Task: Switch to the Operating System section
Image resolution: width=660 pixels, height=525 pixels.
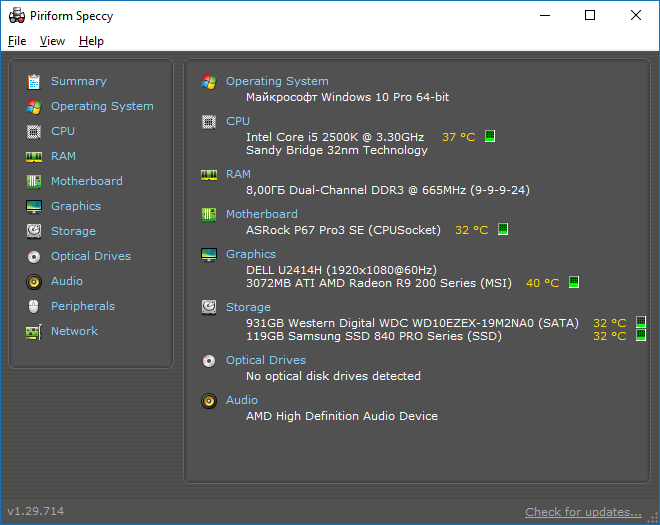Action: pos(102,106)
